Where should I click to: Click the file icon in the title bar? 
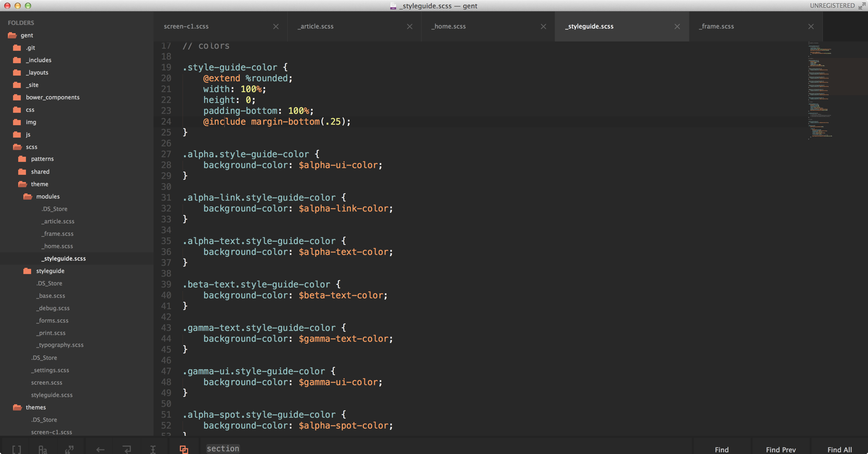coord(393,6)
